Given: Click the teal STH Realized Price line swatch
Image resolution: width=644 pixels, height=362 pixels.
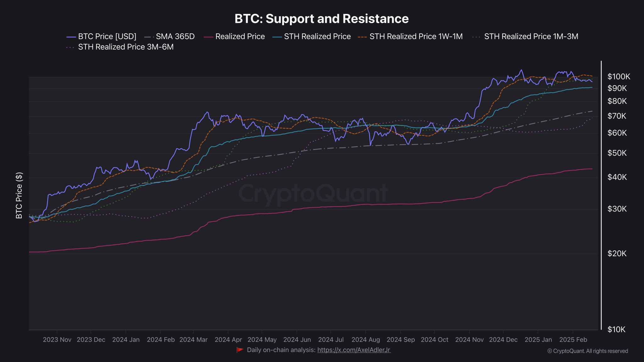Looking at the screenshot, I should click(x=277, y=37).
